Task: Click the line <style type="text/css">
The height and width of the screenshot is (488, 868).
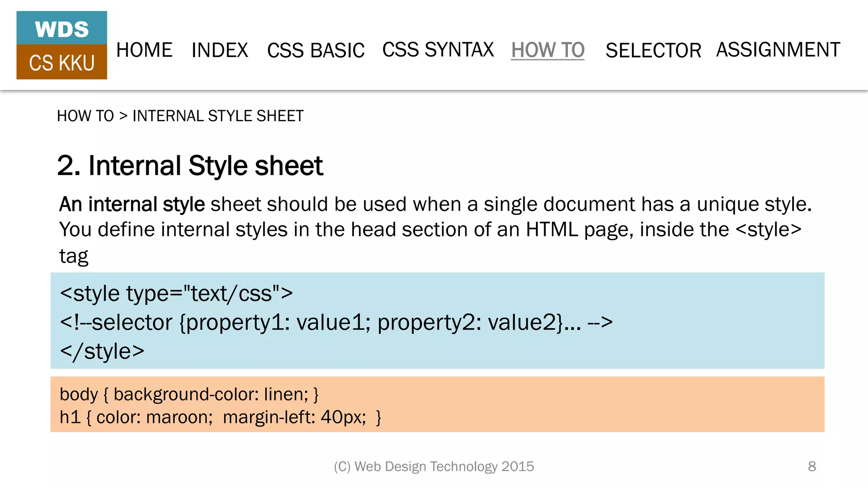Action: point(176,294)
